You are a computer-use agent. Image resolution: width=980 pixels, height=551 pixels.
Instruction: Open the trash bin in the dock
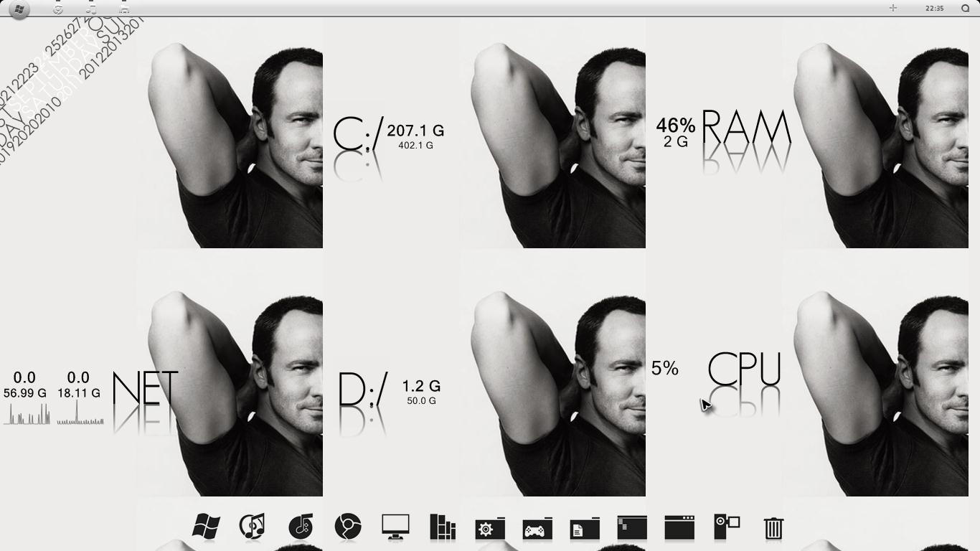773,528
